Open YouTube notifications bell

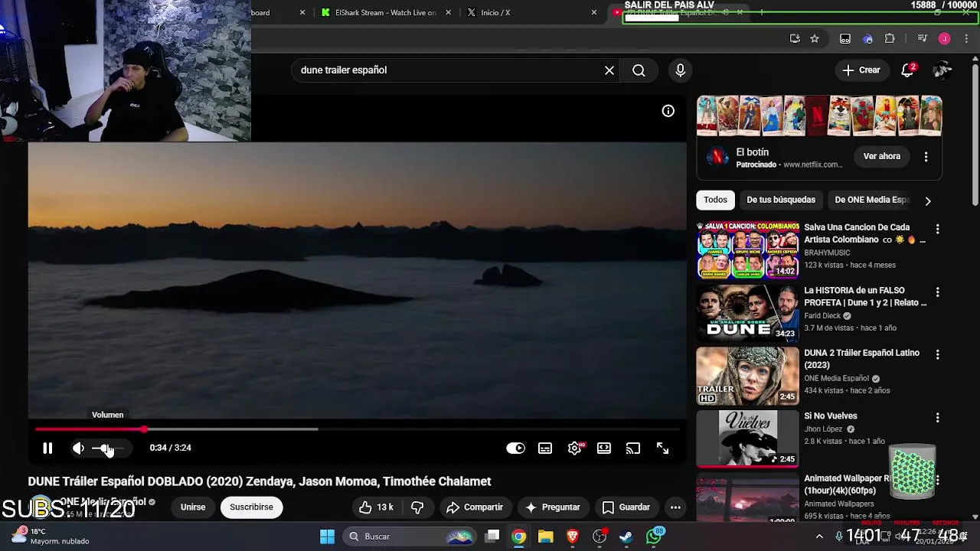[908, 70]
